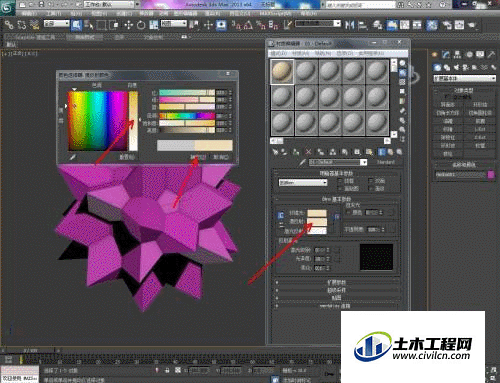Switch to the Hierarchy command panel
Image resolution: width=500 pixels, height=383 pixels.
pos(457,54)
